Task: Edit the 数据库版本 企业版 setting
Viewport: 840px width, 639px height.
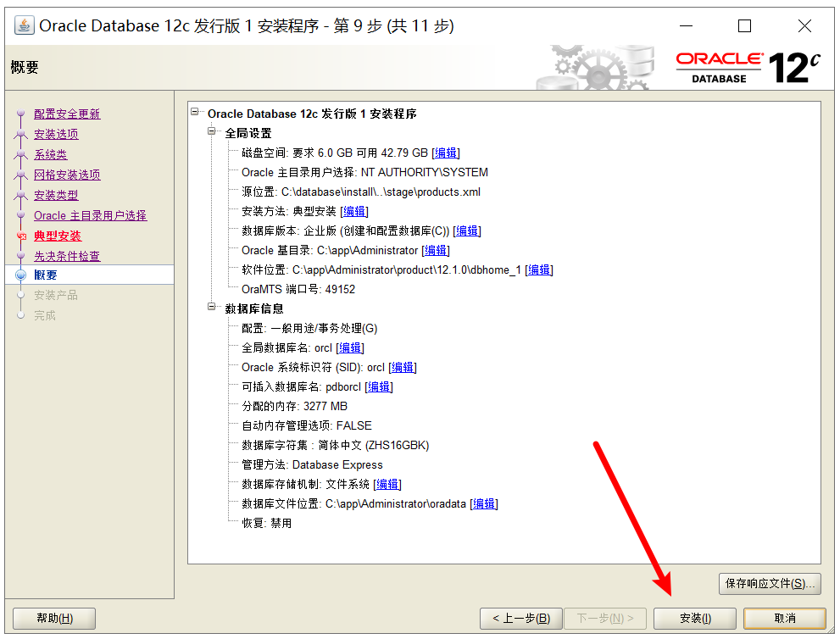Action: 466,231
